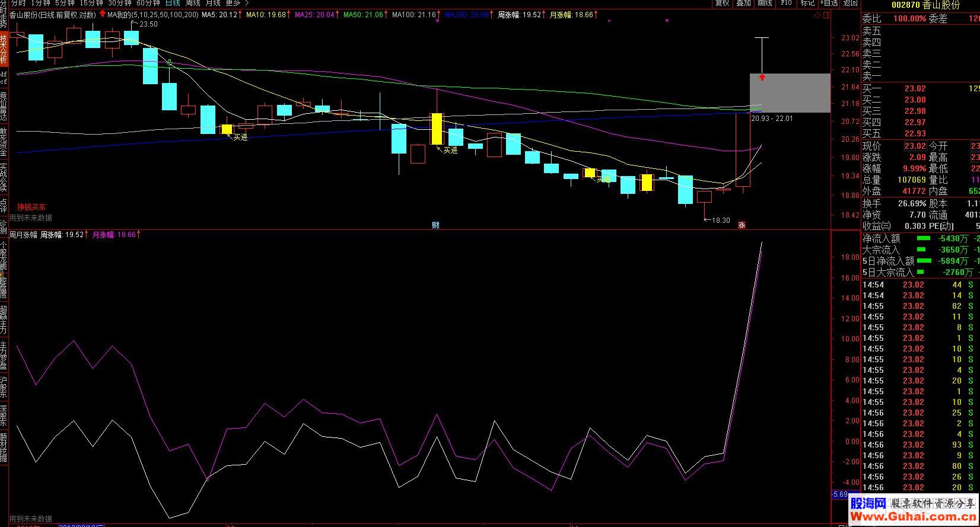The width and height of the screenshot is (980, 527).
Task: Click the 净流入额 -5430万 value
Action: (x=953, y=238)
